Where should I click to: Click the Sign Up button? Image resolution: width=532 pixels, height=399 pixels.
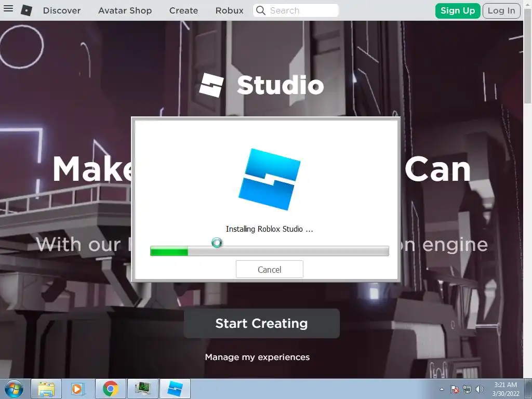pyautogui.click(x=457, y=10)
